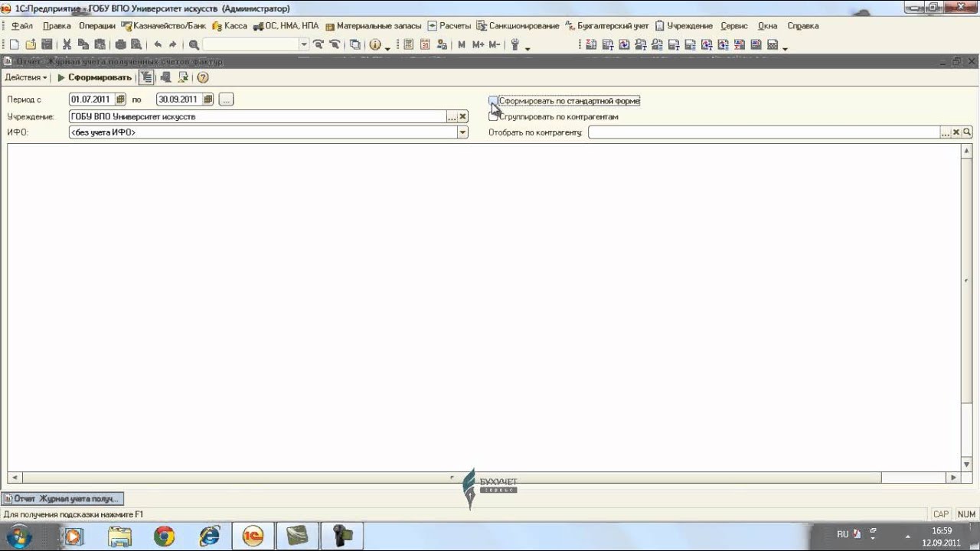Enable Сгруппировать по контрагентам checkbox
The image size is (980, 551).
pyautogui.click(x=493, y=117)
